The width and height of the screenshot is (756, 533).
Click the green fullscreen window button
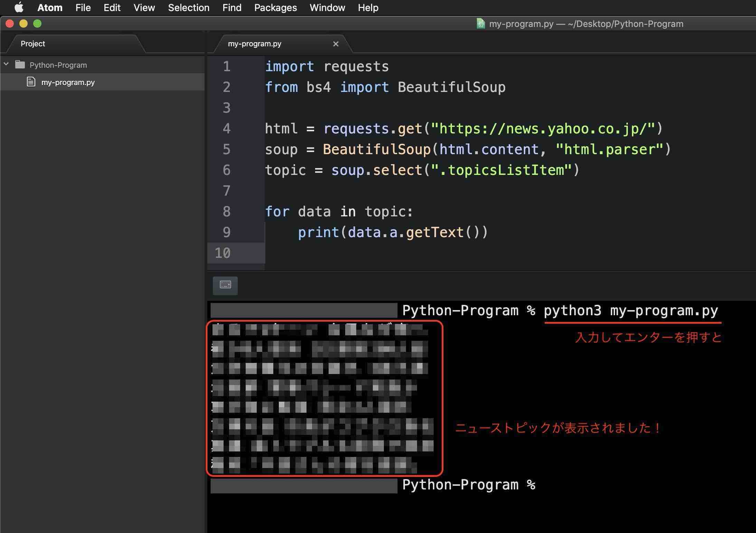click(x=37, y=24)
